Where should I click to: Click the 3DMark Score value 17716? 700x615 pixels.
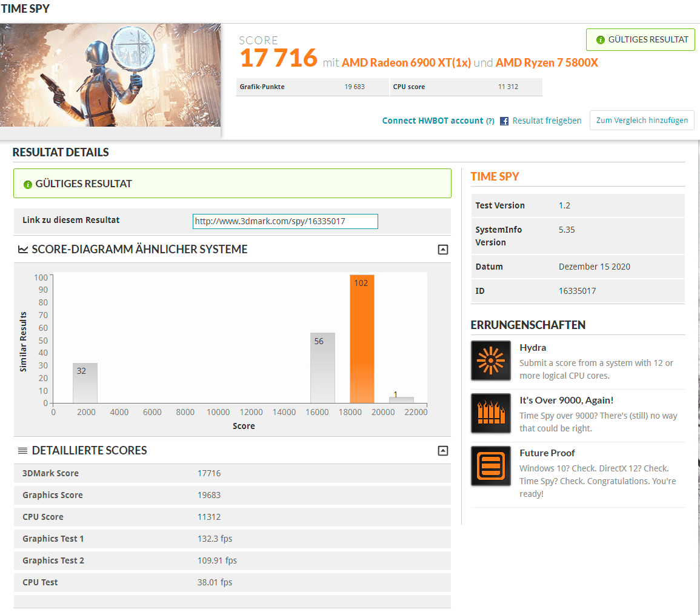tap(209, 473)
